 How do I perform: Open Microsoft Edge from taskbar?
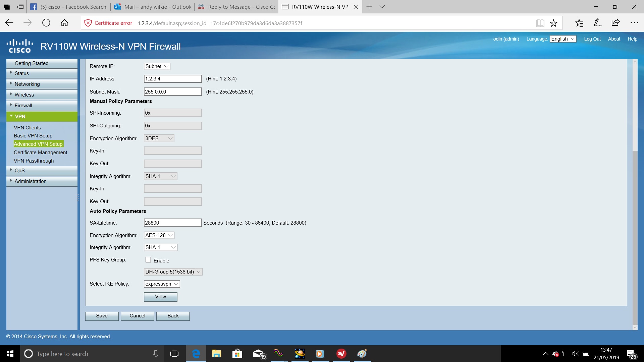point(196,354)
